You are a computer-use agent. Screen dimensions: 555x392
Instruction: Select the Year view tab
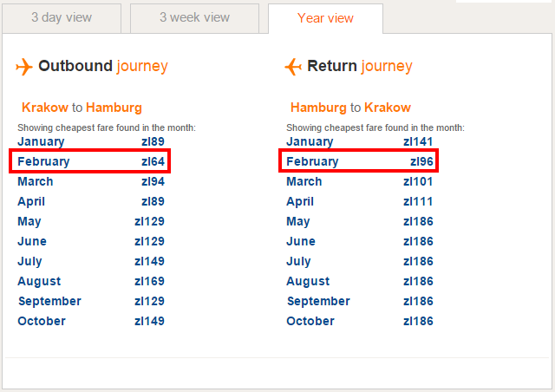click(x=324, y=18)
